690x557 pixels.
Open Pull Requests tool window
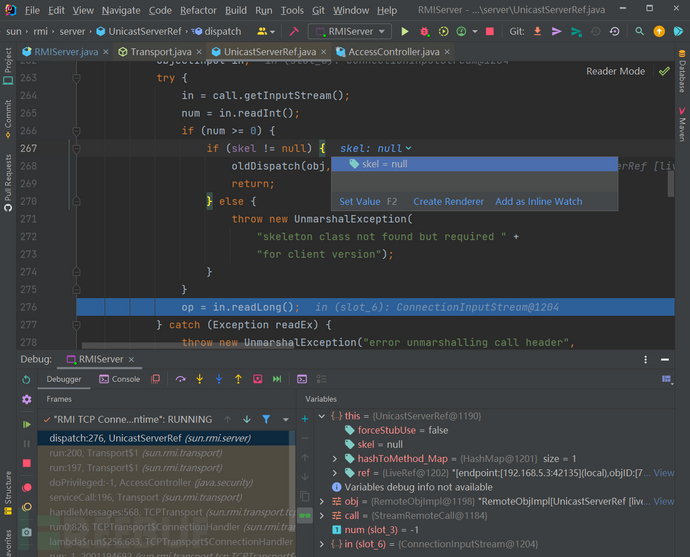8,183
